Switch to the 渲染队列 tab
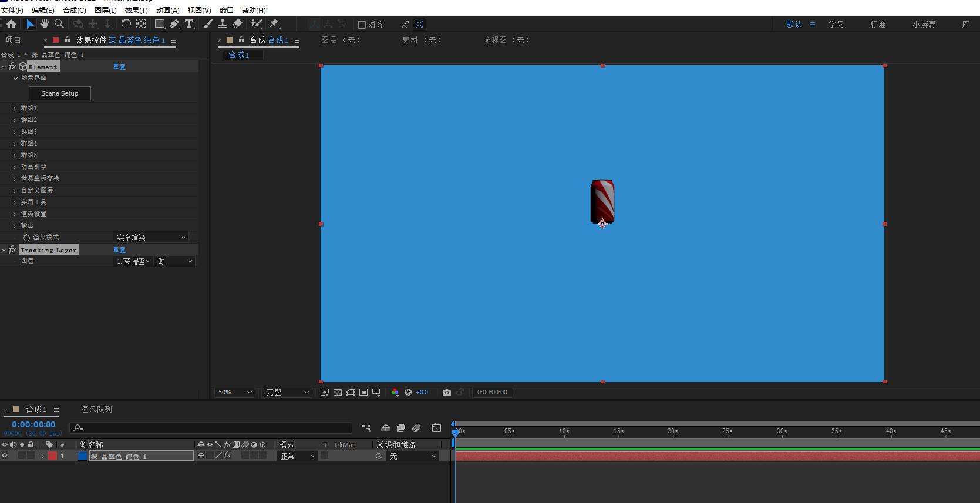The image size is (980, 503). click(x=96, y=409)
